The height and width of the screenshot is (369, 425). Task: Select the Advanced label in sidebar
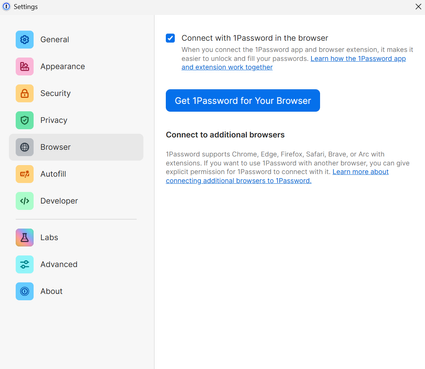tap(59, 264)
